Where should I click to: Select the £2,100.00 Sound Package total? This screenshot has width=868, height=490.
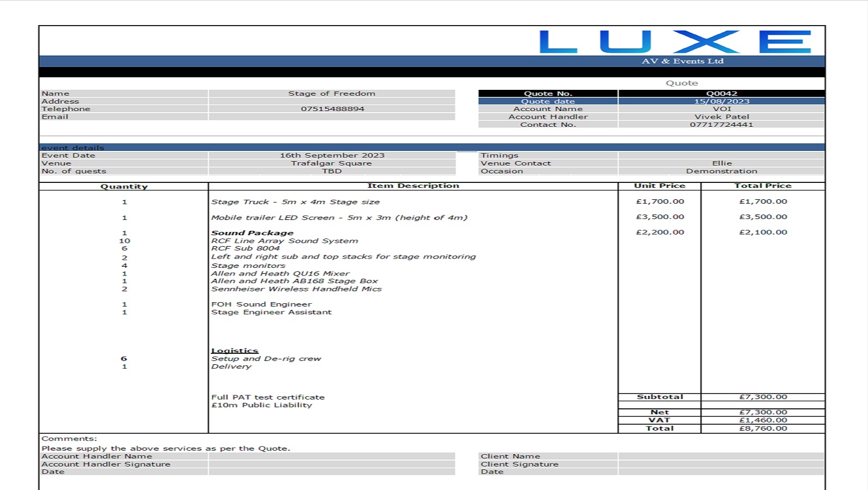point(763,232)
